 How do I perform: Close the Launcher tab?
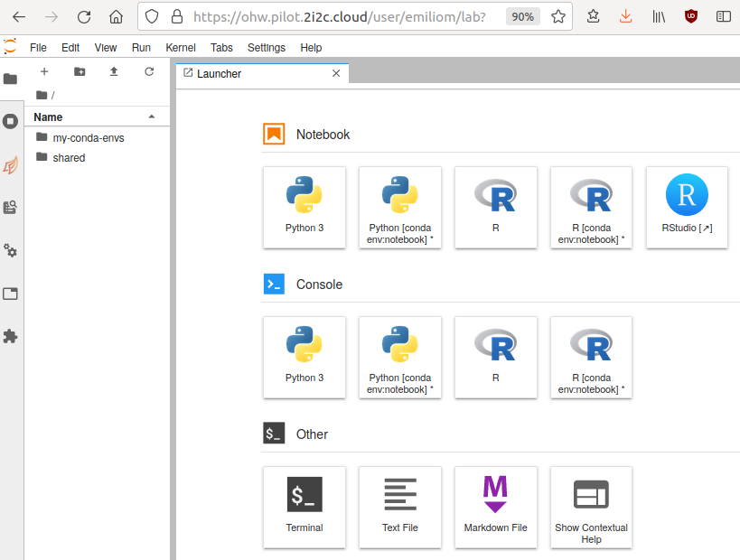click(x=336, y=73)
